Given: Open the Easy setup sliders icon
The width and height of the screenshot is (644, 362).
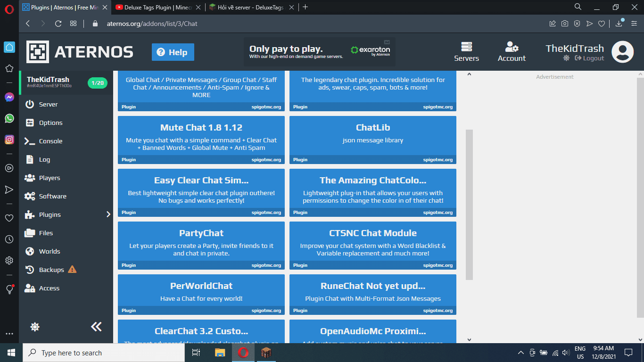Looking at the screenshot, I should click(633, 24).
